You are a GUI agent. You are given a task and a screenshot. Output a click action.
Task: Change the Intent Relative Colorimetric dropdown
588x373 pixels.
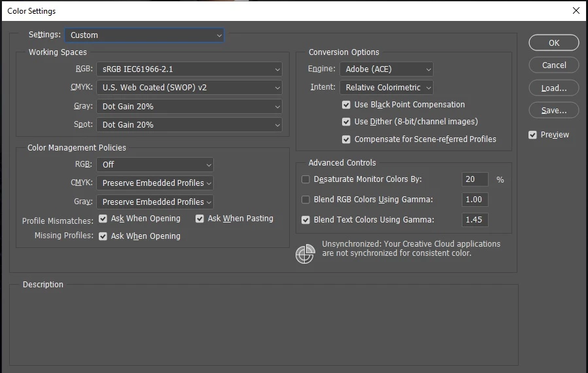coord(387,88)
